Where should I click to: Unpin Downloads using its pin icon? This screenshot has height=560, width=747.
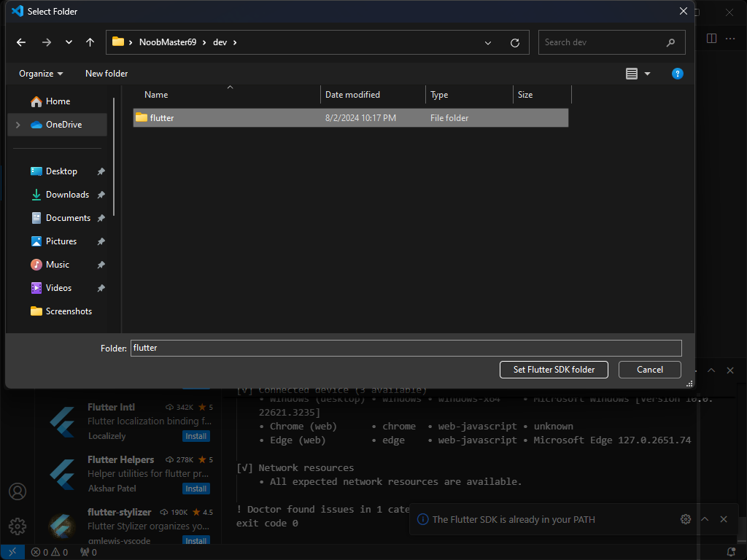tap(101, 195)
